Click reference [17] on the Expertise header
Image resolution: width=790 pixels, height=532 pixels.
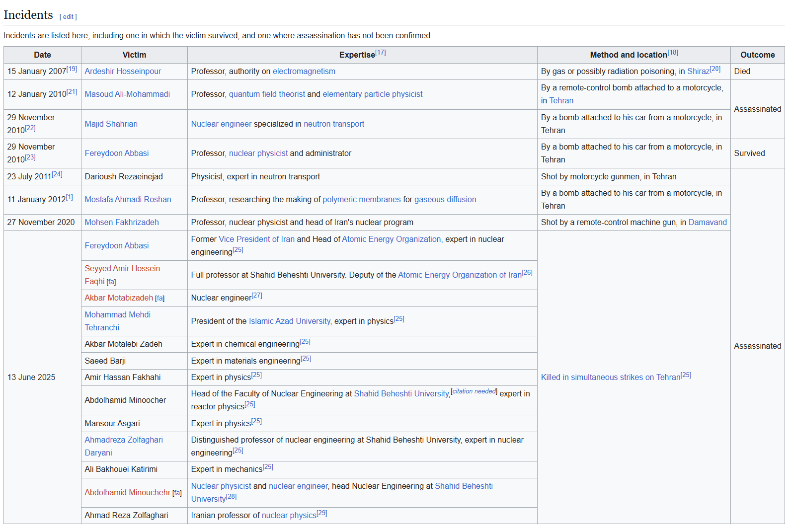click(381, 53)
